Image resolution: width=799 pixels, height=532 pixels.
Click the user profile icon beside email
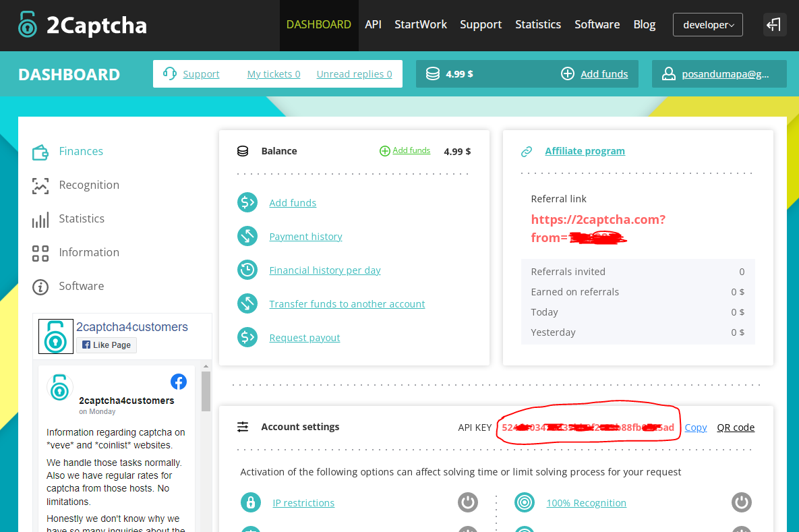(x=669, y=74)
